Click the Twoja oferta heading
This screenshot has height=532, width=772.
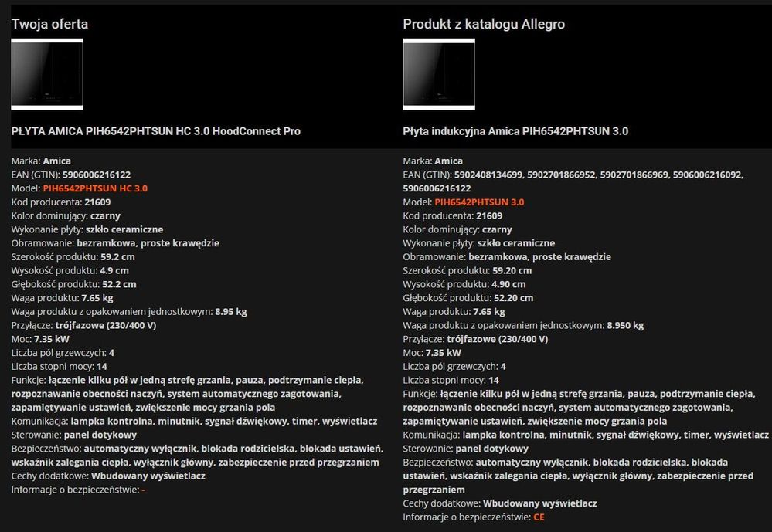(49, 24)
